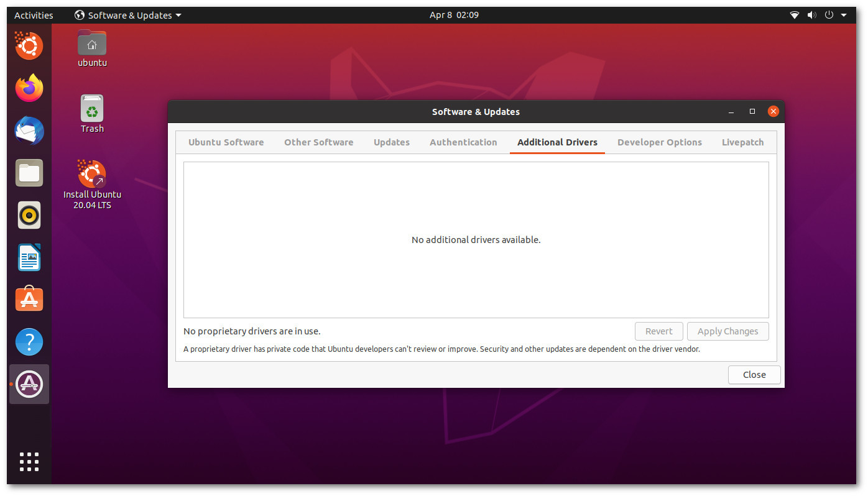Select the Developer Options tab
The image size is (868, 496).
coord(659,142)
